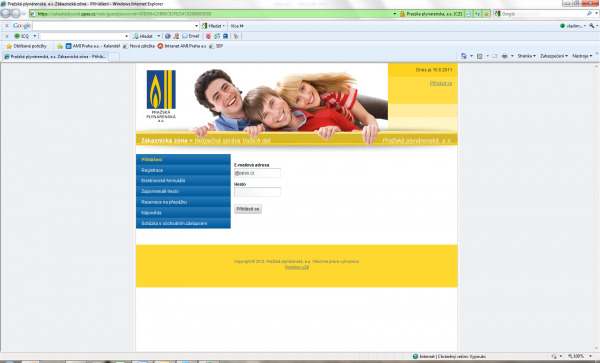This screenshot has height=363, width=600.
Task: Click the Přihlásit se link in the yellow header
Action: point(440,83)
